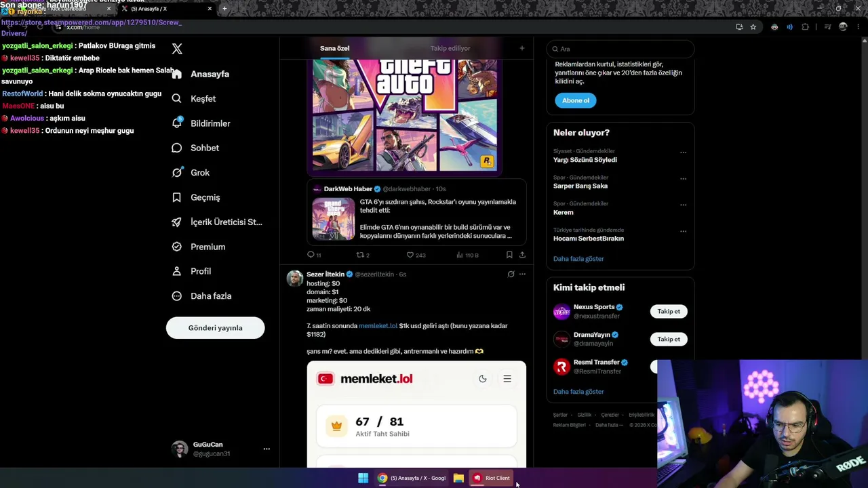Open the Windows Start menu
The image size is (868, 488).
coord(363,478)
